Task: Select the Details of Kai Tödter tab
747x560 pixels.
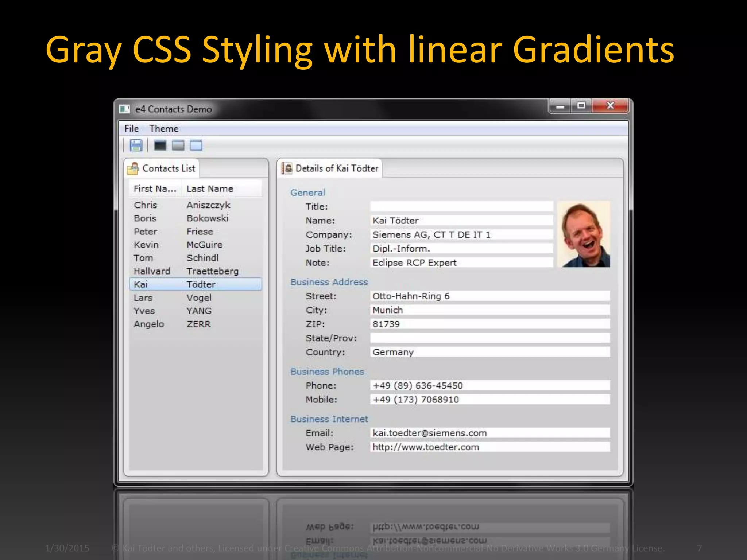Action: click(330, 168)
